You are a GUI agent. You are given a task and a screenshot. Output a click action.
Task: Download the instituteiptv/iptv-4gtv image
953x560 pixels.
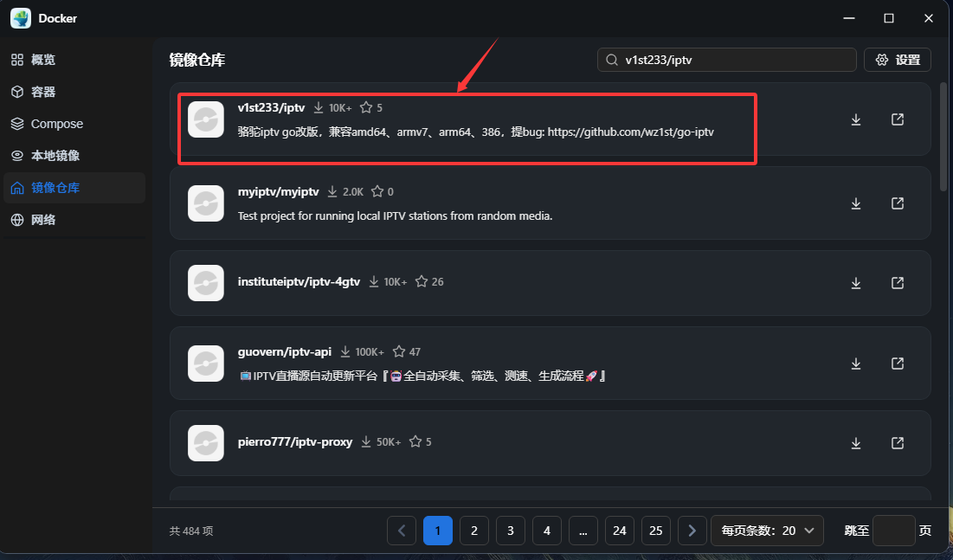pos(856,283)
